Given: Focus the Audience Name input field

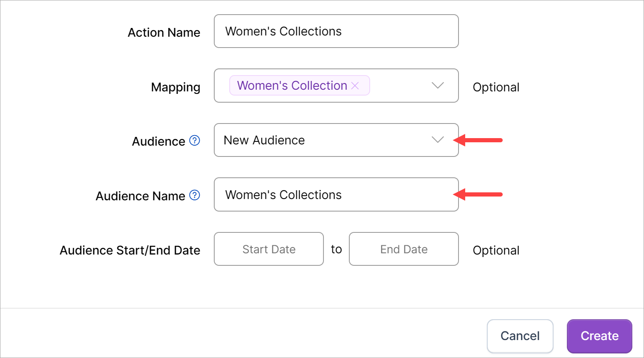Looking at the screenshot, I should [336, 195].
